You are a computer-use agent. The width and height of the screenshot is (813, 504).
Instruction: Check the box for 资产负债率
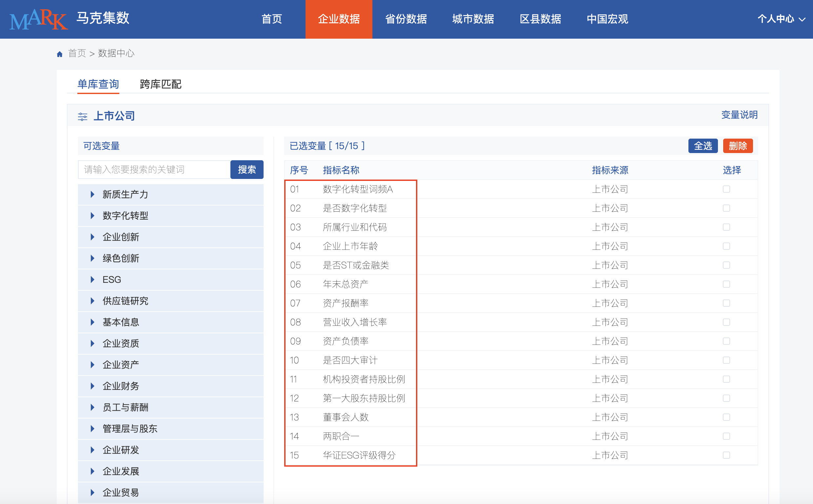726,341
